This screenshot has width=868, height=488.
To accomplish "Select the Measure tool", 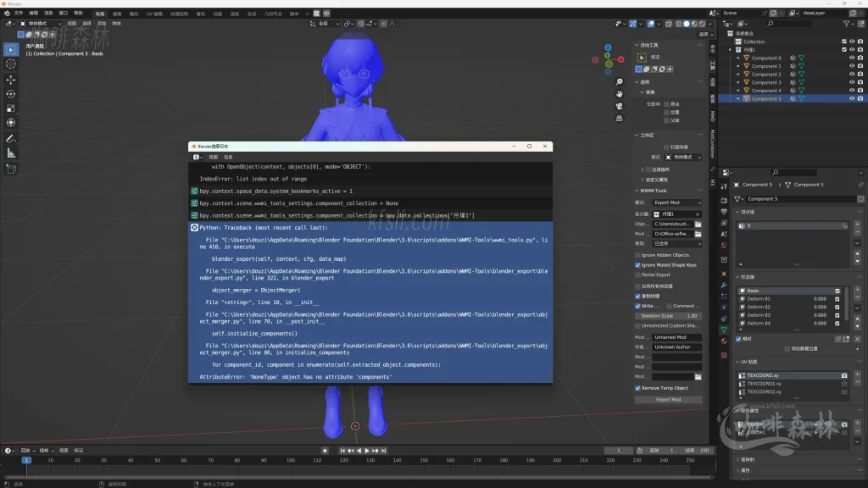I will 11,153.
